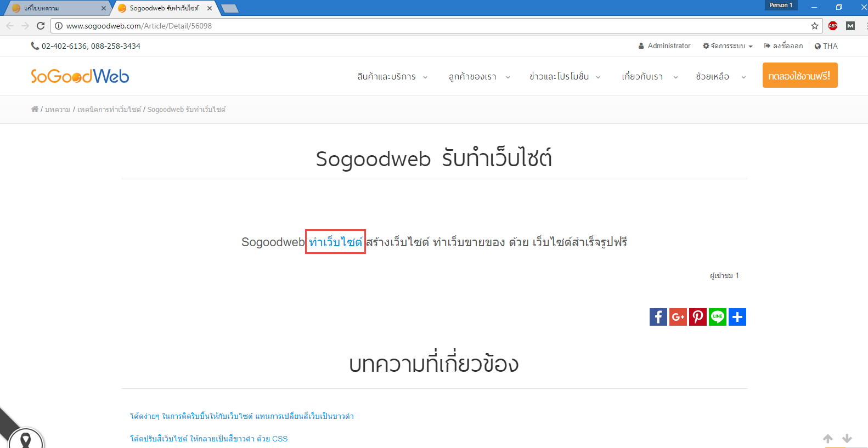Open a new browser tab
Viewport: 868px width, 448px height.
[229, 8]
